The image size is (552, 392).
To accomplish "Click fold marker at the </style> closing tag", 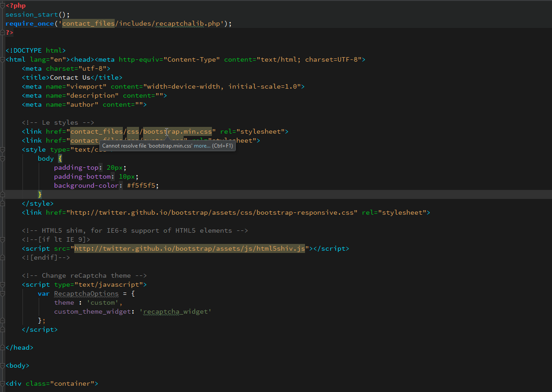I will click(x=3, y=203).
